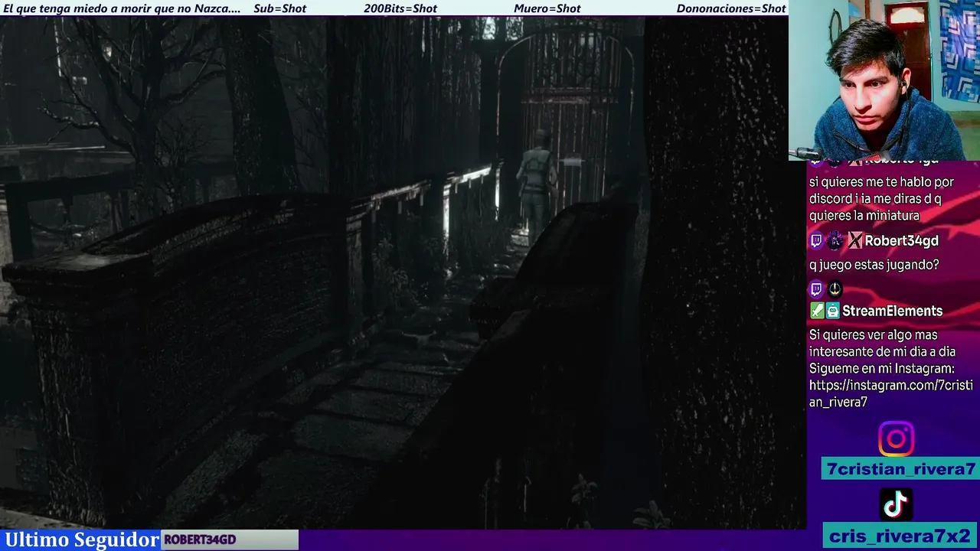
Task: Click the 'si quieres me te hablo' message
Action: pyautogui.click(x=881, y=199)
